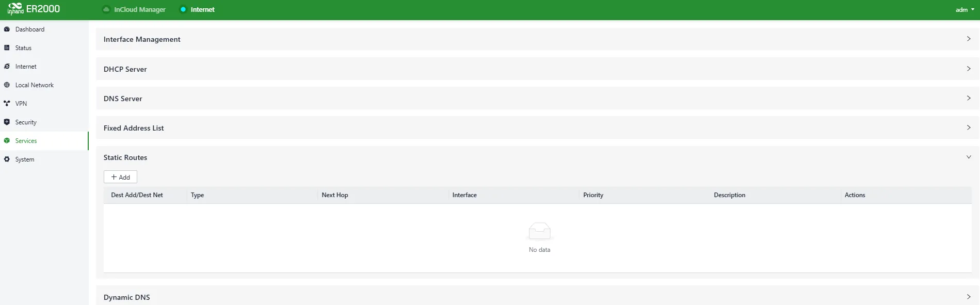Click the Status sidebar icon
980x305 pixels.
7,48
